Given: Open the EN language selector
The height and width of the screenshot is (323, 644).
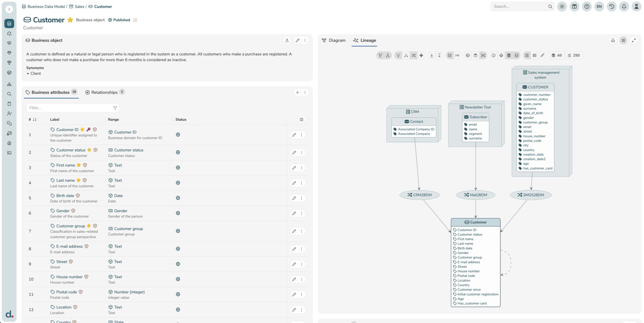Looking at the screenshot, I should pyautogui.click(x=599, y=7).
